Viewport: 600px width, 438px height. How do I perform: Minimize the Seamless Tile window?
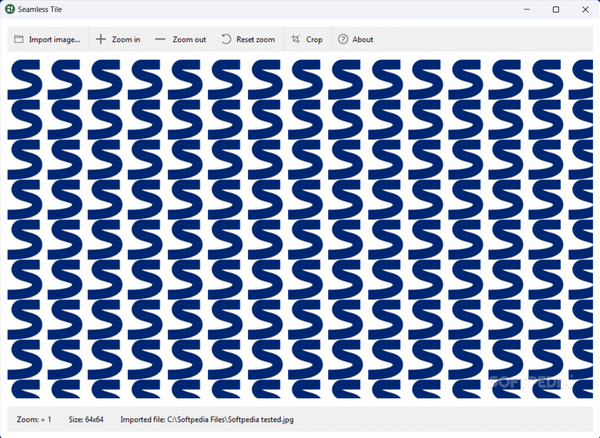click(x=527, y=9)
